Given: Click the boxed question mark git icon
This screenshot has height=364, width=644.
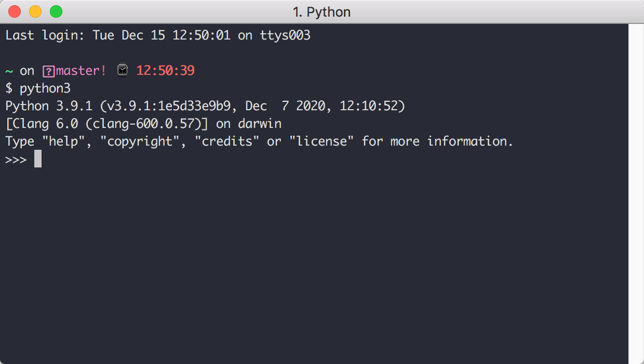Looking at the screenshot, I should pos(49,71).
